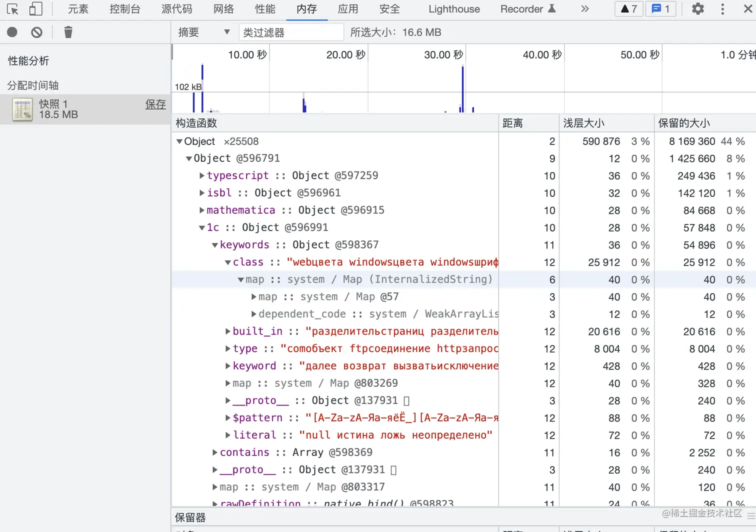Click the retained size value 249 436

[x=696, y=176]
